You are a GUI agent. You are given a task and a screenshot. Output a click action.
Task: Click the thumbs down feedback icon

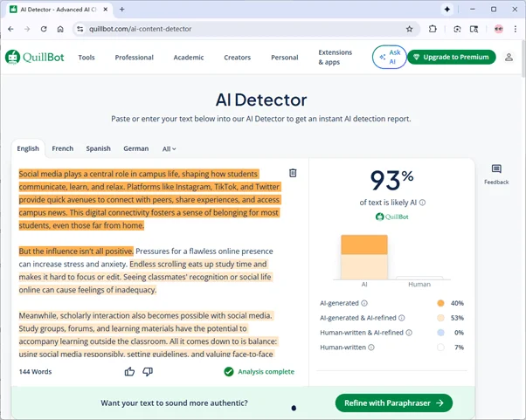pyautogui.click(x=148, y=371)
